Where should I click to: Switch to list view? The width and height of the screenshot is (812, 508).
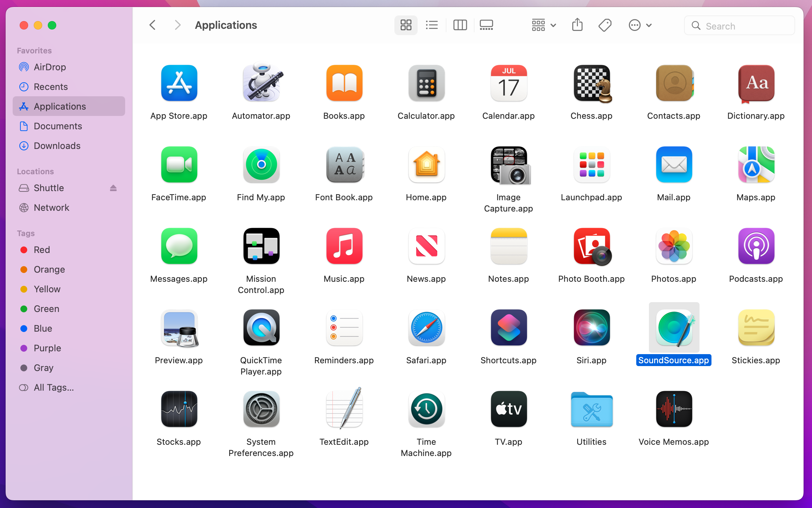(432, 25)
